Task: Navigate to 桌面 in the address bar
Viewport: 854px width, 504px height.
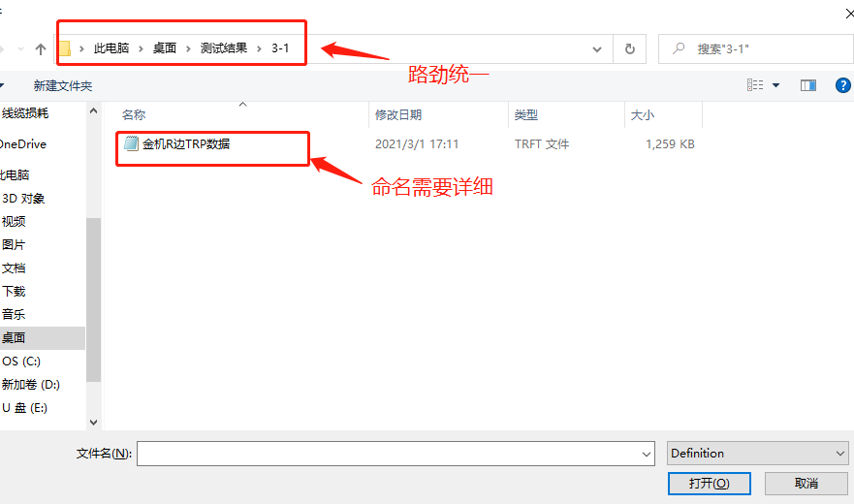Action: (165, 48)
